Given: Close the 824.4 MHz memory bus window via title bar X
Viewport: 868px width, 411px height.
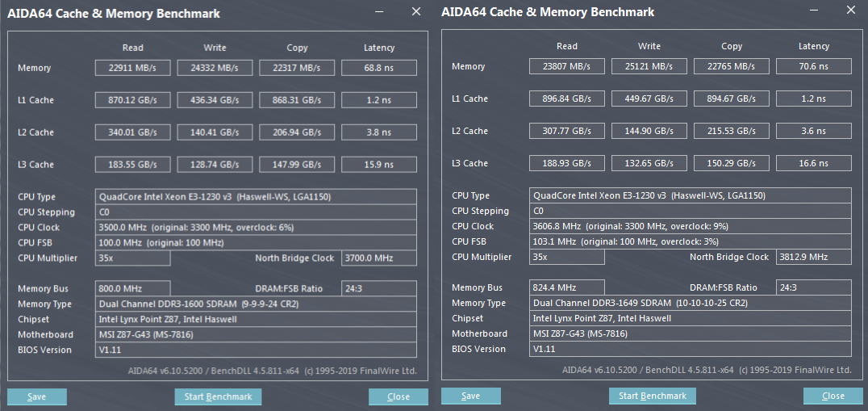Looking at the screenshot, I should (849, 11).
